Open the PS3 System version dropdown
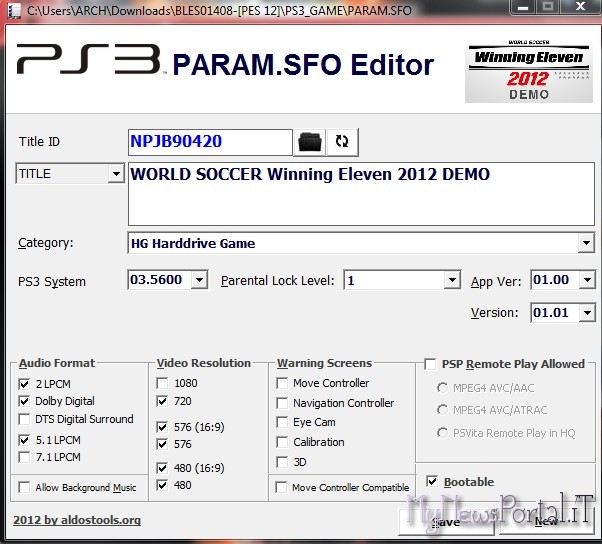 click(x=199, y=280)
